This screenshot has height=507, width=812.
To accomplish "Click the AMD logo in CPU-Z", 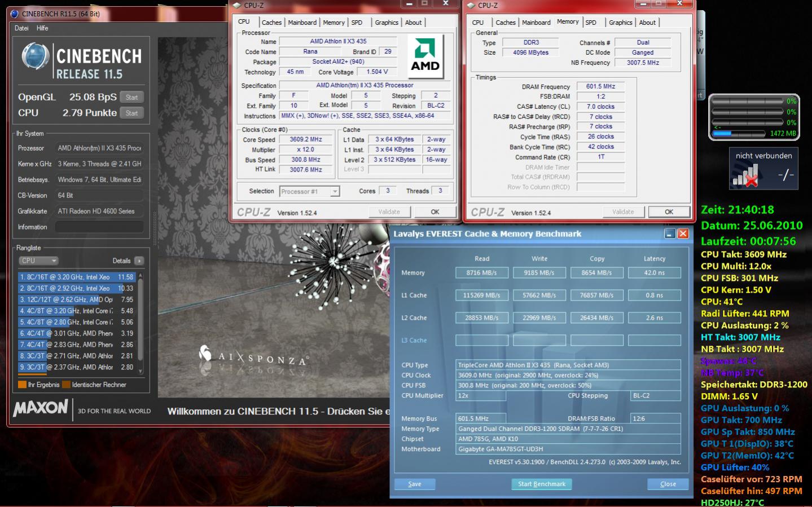I will pos(425,56).
